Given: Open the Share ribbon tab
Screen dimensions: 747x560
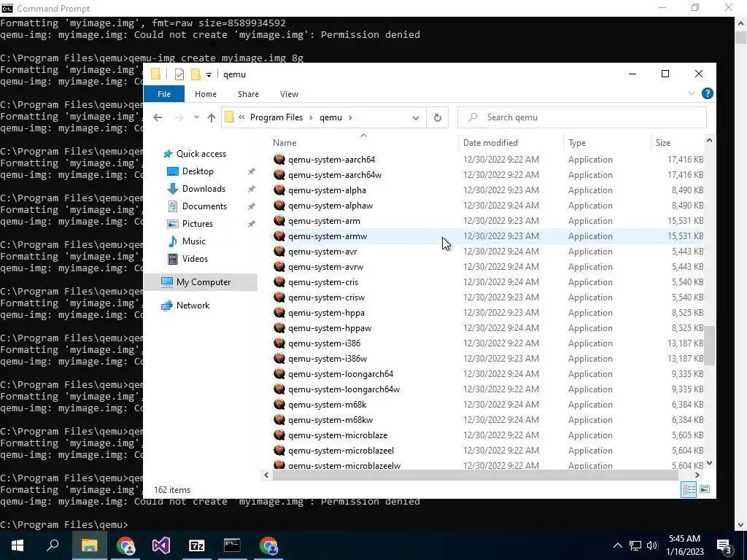Looking at the screenshot, I should tap(248, 94).
